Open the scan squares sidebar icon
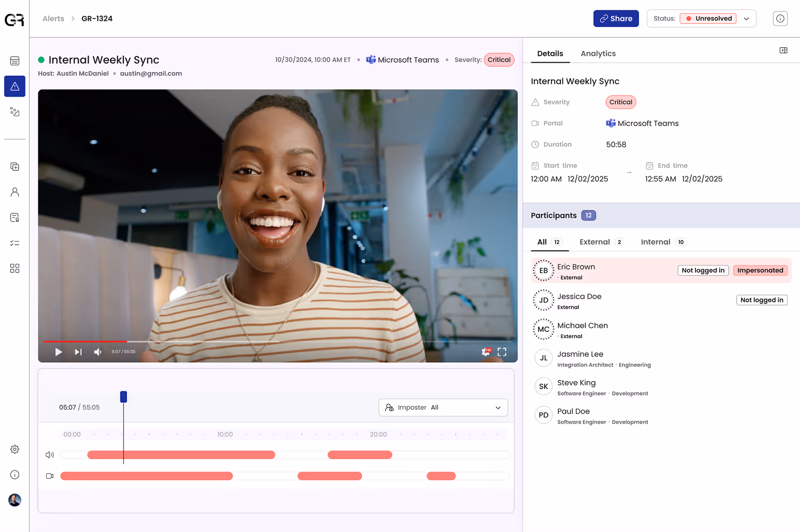Screen dimensions: 800x532 pos(15,112)
